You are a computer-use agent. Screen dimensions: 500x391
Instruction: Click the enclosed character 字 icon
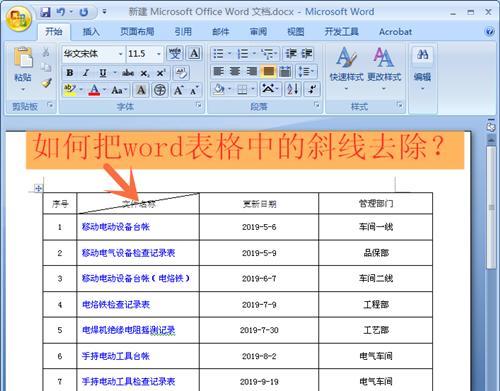160,90
